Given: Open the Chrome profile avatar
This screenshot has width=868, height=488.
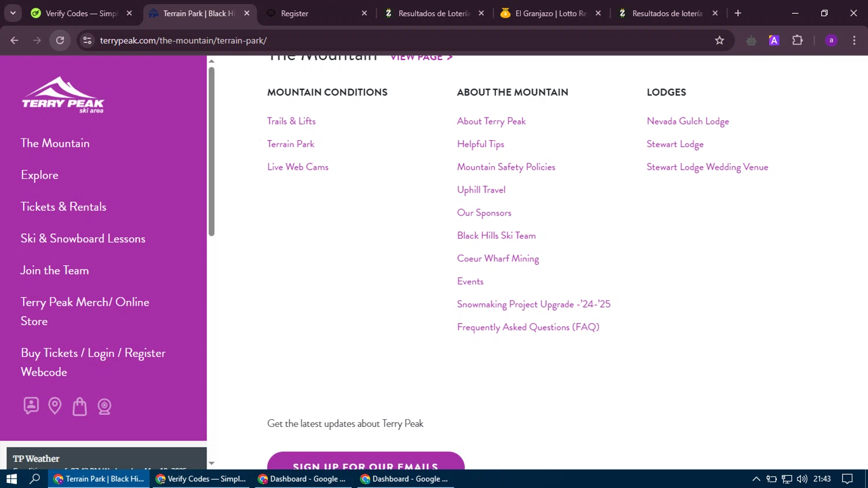Looking at the screenshot, I should pos(831,40).
